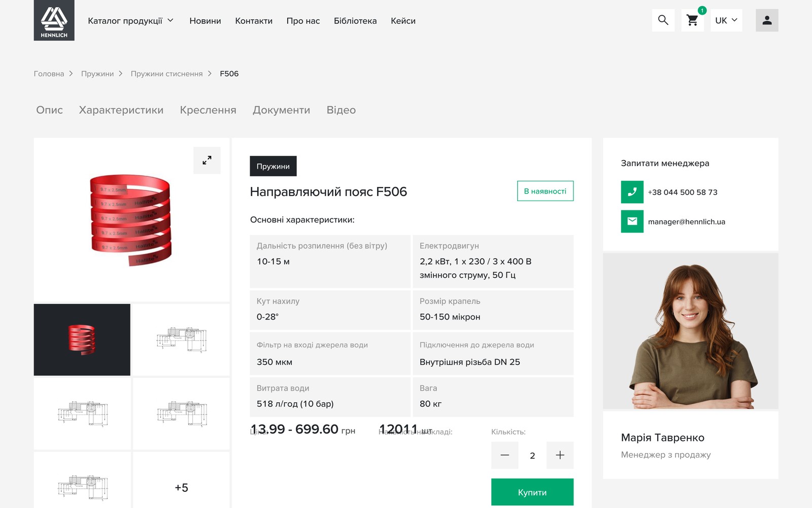The image size is (812, 508).
Task: Open Контакти menu item
Action: pyautogui.click(x=254, y=21)
